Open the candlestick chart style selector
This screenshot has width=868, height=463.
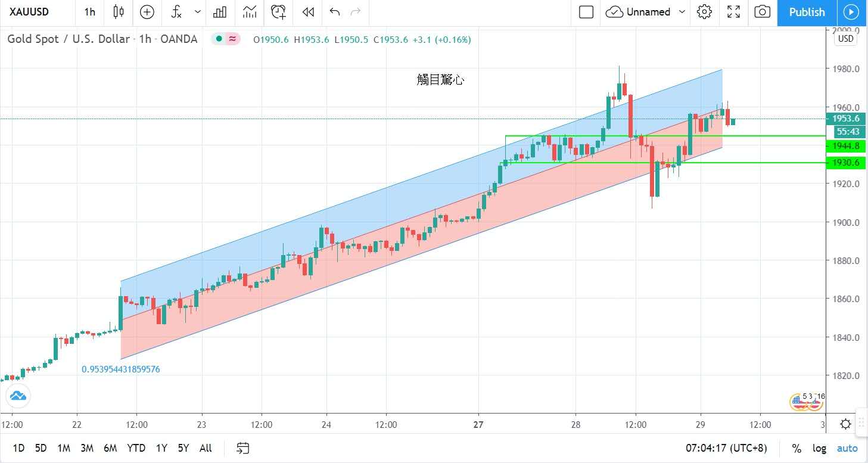[x=119, y=12]
